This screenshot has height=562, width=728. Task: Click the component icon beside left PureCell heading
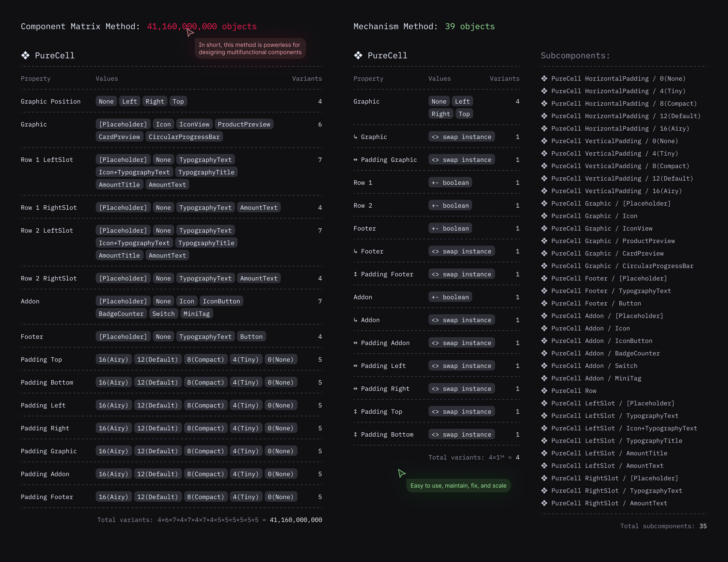pyautogui.click(x=25, y=55)
